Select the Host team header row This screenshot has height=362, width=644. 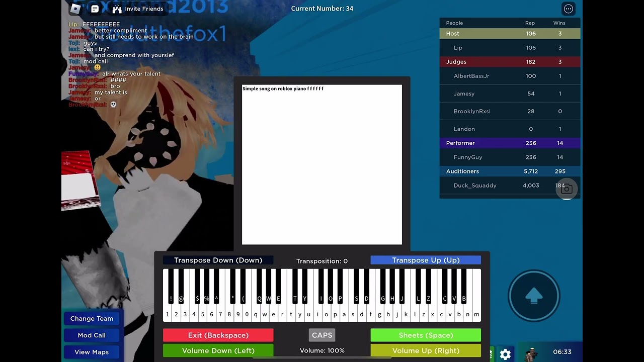[x=510, y=34]
